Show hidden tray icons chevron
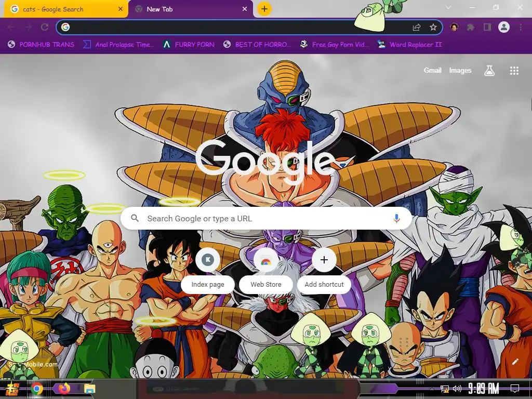Screen dimensions: 532x399 point(432,389)
